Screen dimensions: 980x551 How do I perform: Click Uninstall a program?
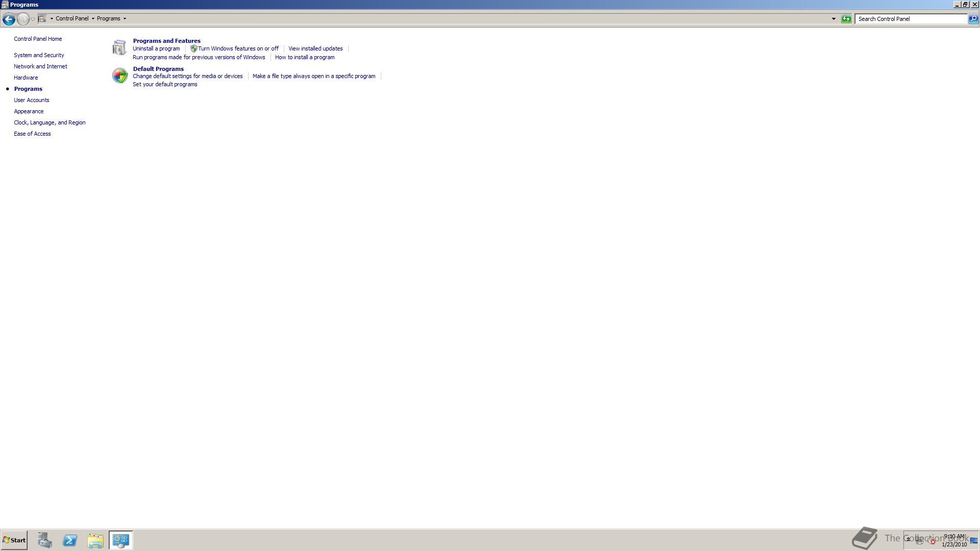pos(156,48)
